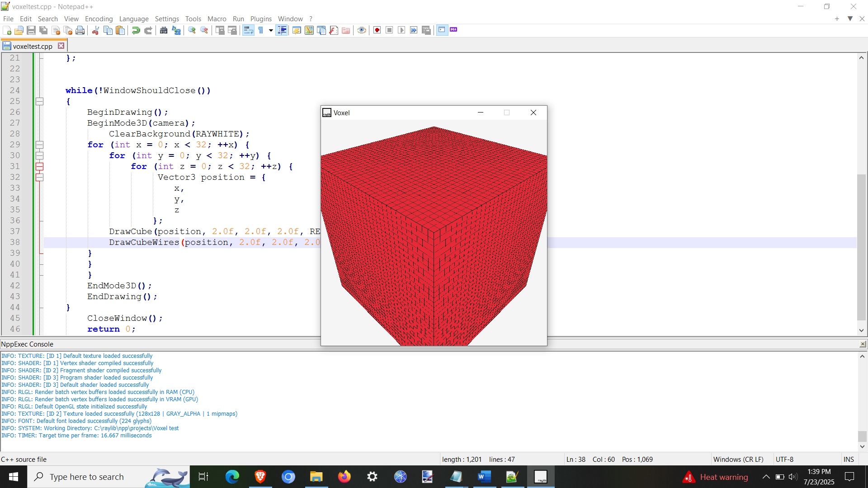Click the Close All documents toolbar icon

click(x=68, y=30)
